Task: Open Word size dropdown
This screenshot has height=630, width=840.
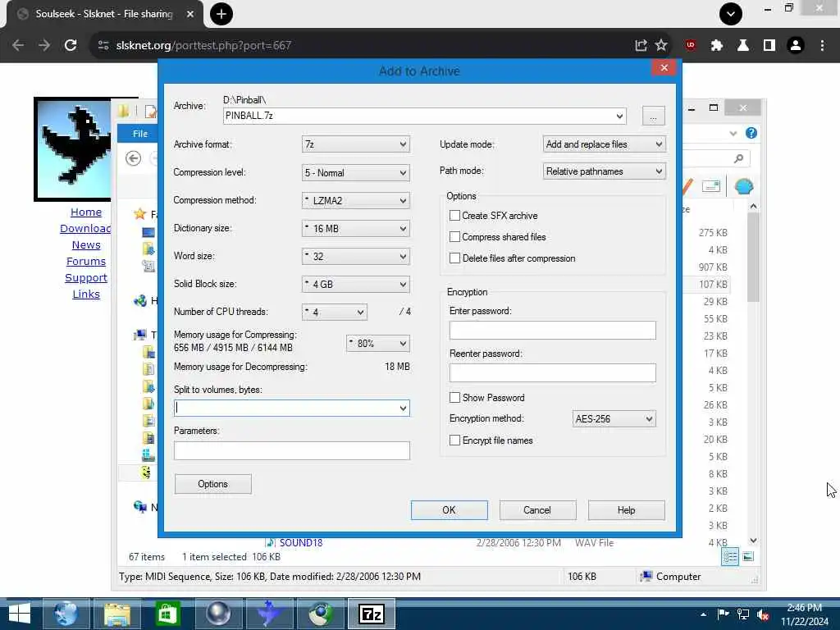Action: click(356, 256)
